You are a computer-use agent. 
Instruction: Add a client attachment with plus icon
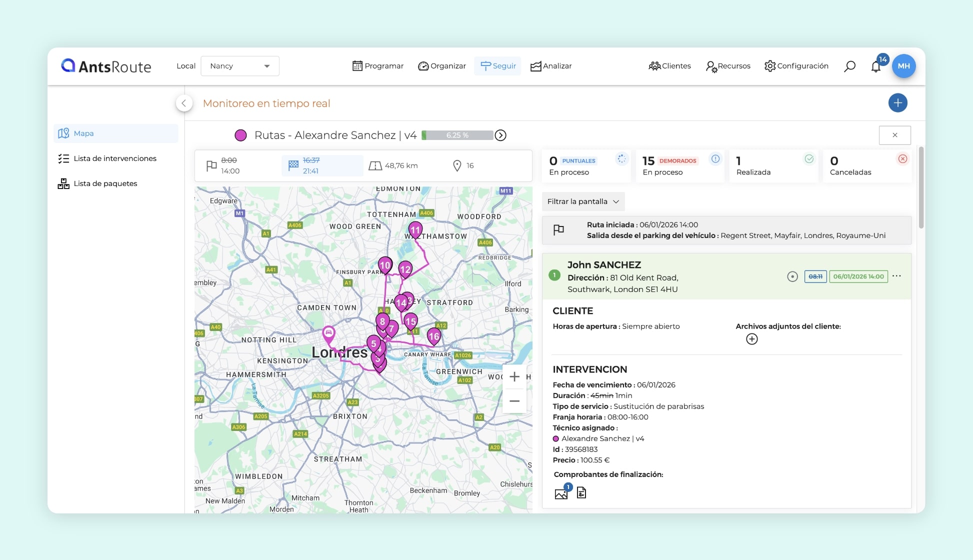tap(751, 339)
